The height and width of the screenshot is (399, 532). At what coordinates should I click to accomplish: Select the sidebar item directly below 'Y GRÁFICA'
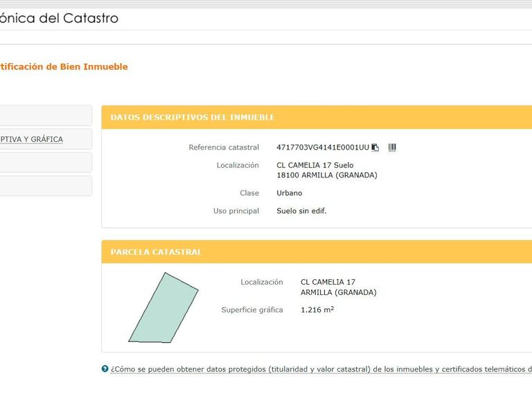click(x=42, y=163)
